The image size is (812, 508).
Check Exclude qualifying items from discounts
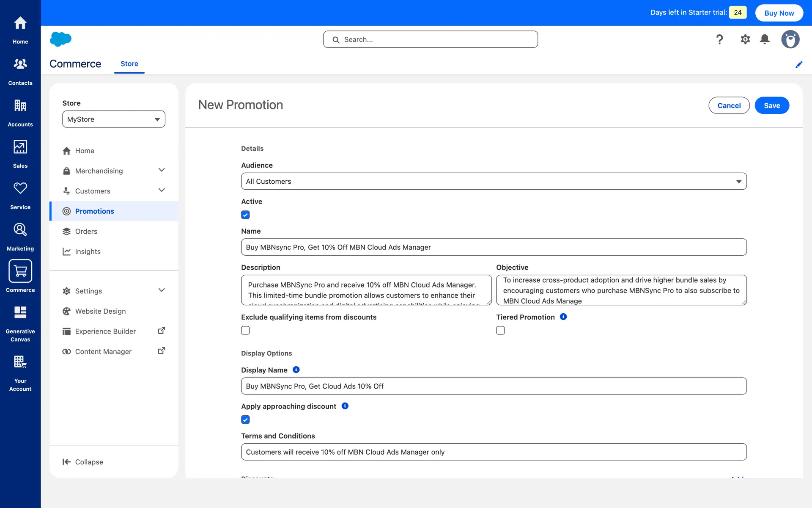pyautogui.click(x=245, y=330)
